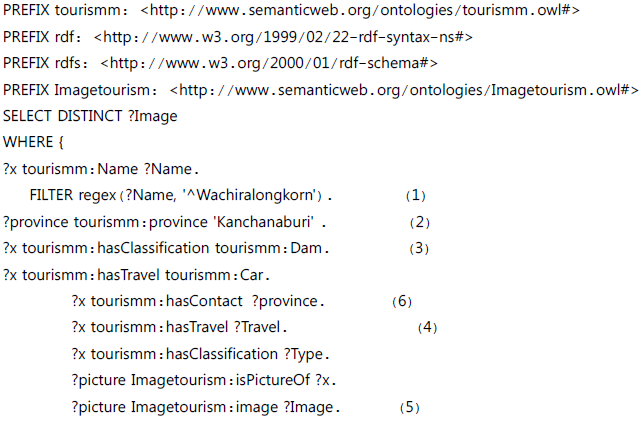Click the (2) annotation marker

(x=419, y=221)
